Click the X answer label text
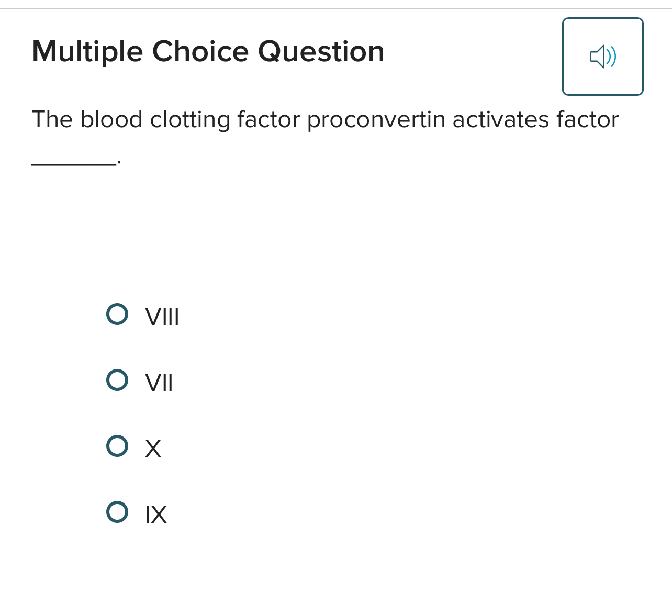Viewport: 672px width, 616px height. click(153, 449)
